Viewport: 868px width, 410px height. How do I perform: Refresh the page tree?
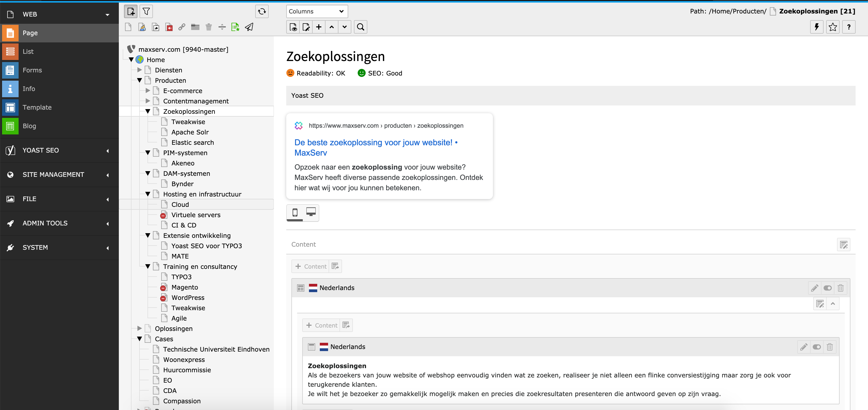coord(262,11)
